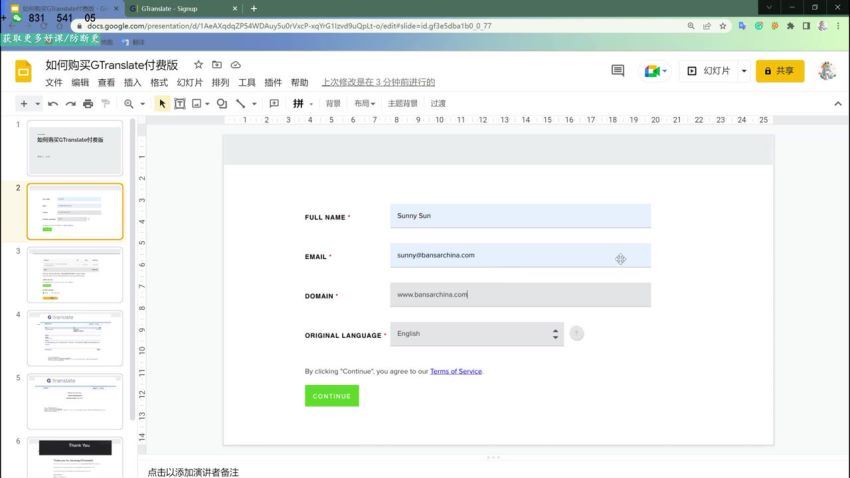Open the 编辑 menu
Viewport: 850px width, 478px height.
pos(80,82)
